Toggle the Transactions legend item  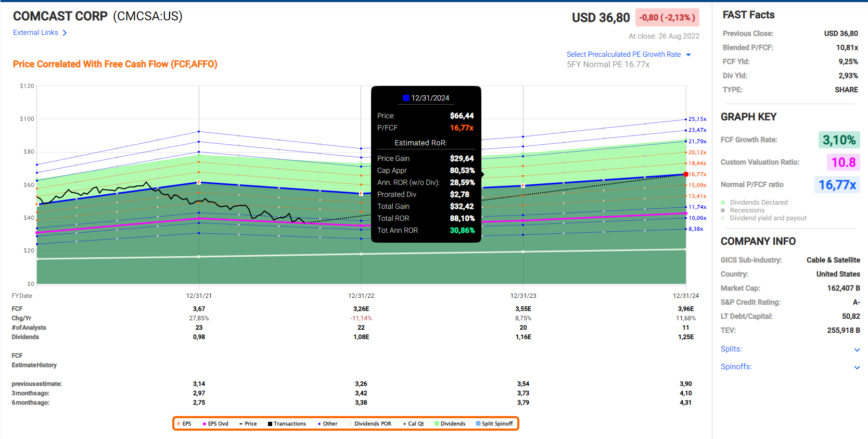(287, 424)
